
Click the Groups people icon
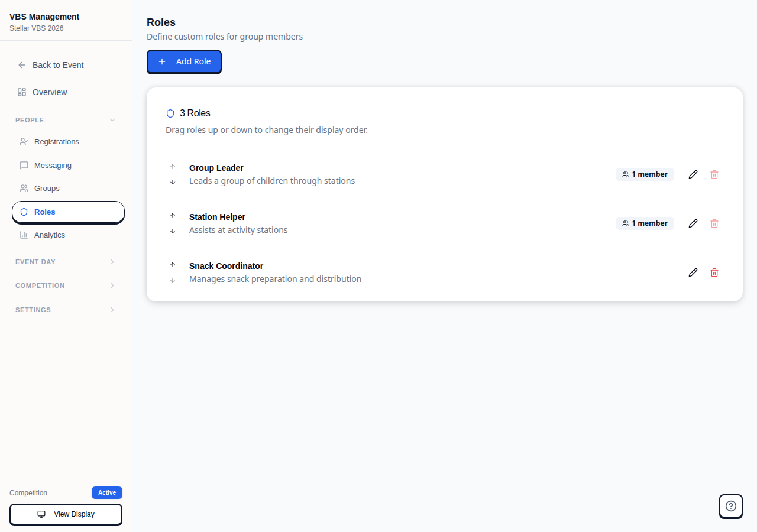click(x=24, y=188)
